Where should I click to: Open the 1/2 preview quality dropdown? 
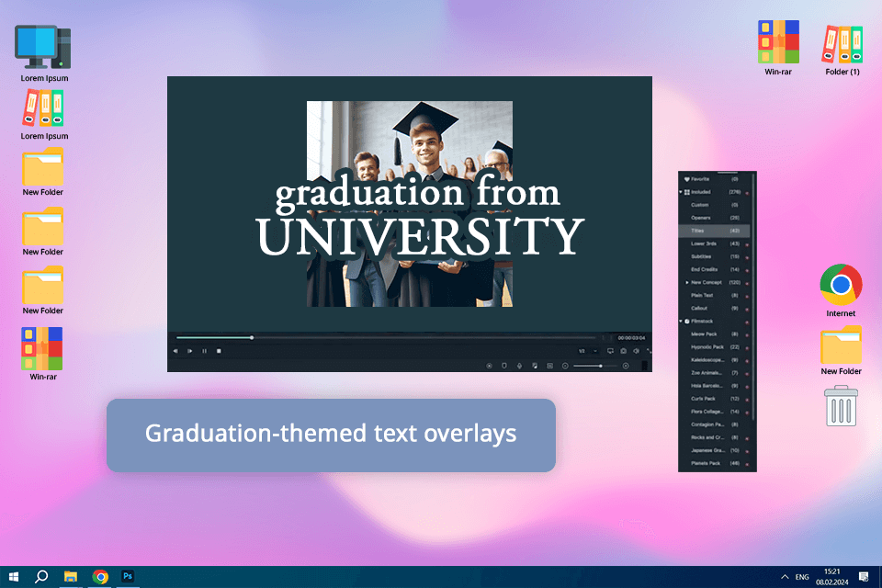click(588, 351)
